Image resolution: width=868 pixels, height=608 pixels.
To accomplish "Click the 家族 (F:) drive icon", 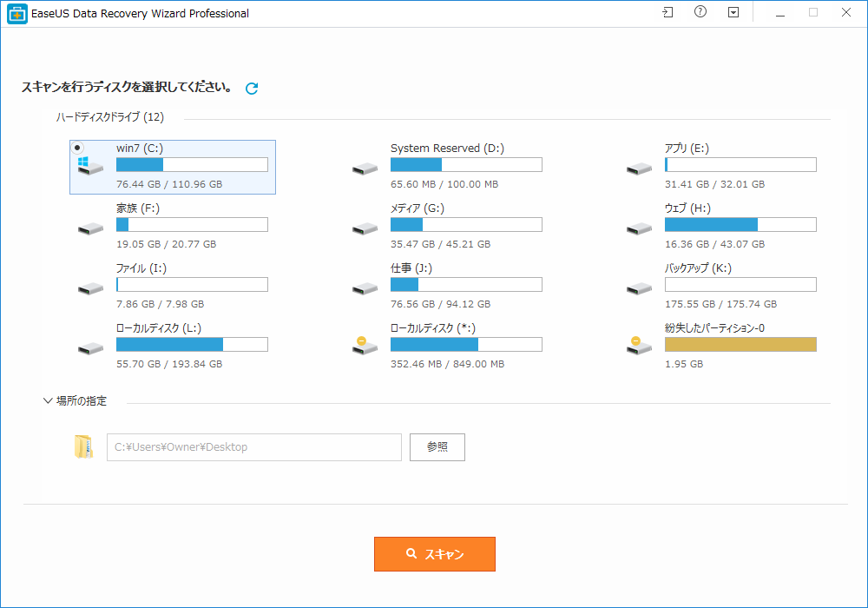I will click(90, 228).
